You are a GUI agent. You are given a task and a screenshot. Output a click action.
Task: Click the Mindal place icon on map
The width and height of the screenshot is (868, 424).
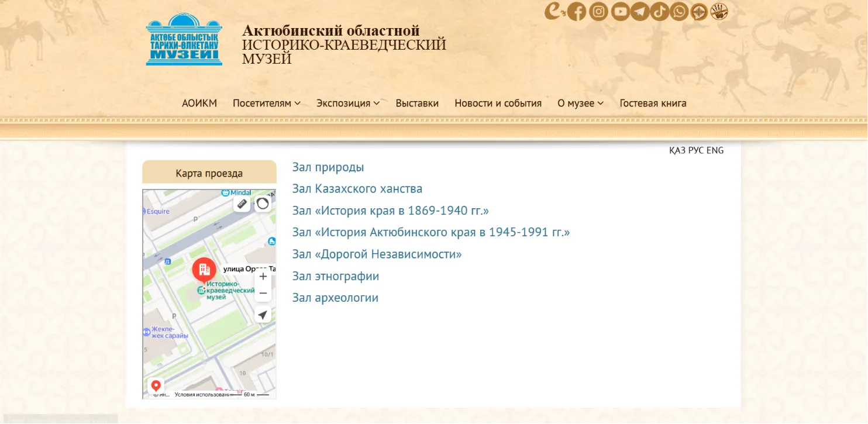[226, 192]
